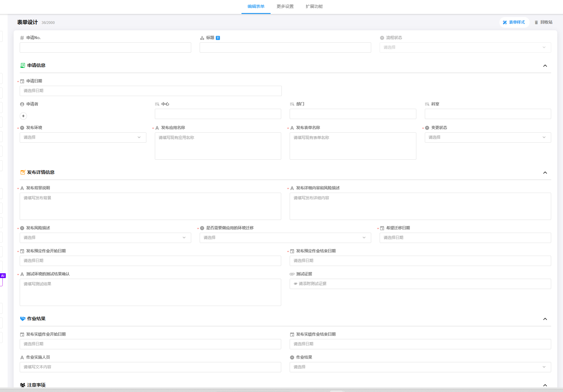The height and width of the screenshot is (392, 563).
Task: Click the dropdown icon beside 流程状态 label
Action: coord(382,38)
